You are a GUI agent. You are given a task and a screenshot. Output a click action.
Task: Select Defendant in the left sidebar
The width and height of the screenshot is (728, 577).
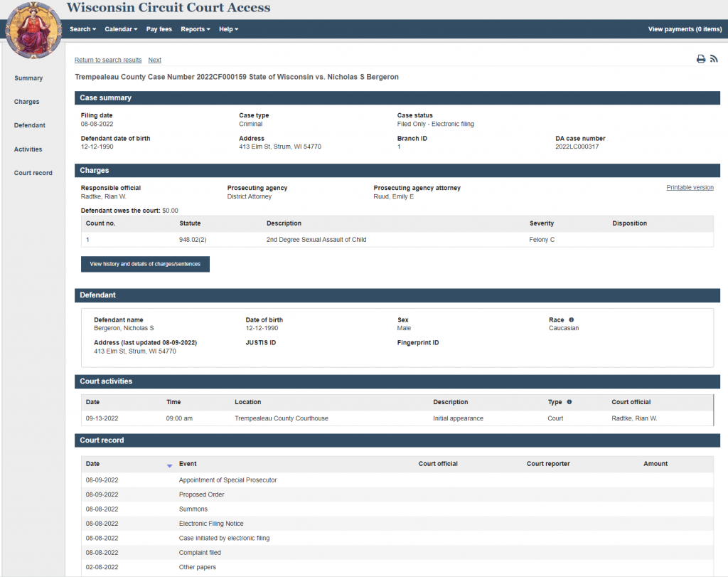click(30, 125)
